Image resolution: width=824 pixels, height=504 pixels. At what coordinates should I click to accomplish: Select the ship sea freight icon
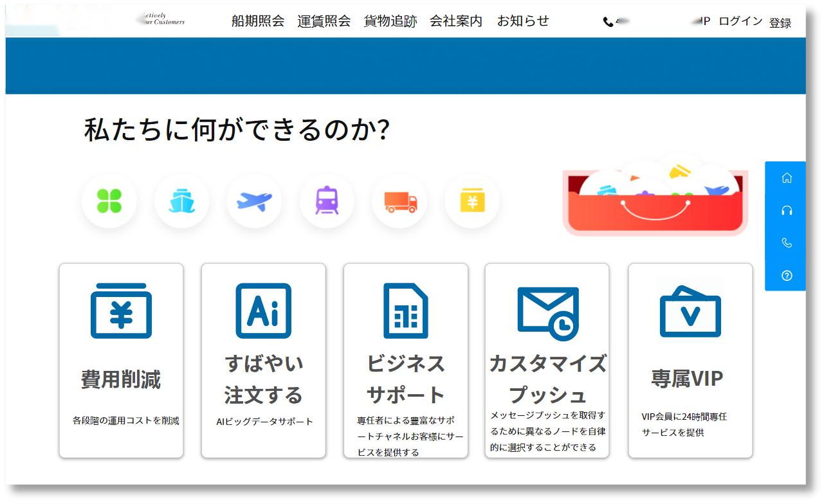181,201
